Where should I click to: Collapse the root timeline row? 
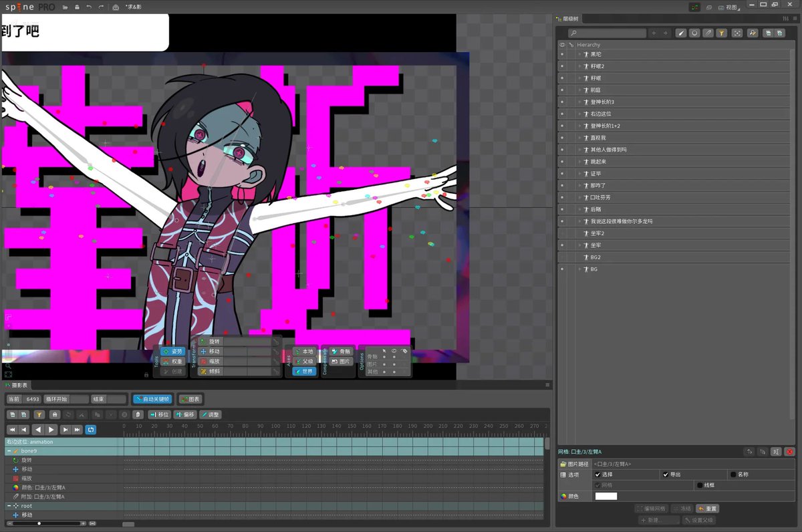pyautogui.click(x=9, y=506)
